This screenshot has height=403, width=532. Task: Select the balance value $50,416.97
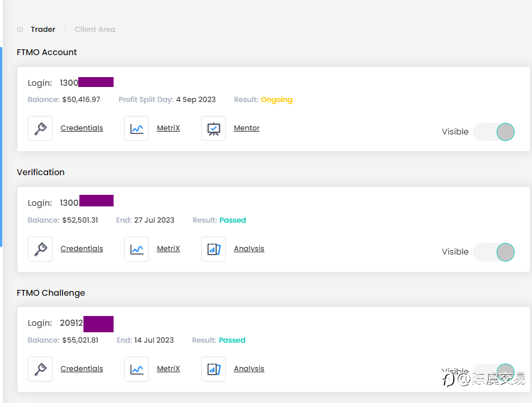tap(81, 100)
